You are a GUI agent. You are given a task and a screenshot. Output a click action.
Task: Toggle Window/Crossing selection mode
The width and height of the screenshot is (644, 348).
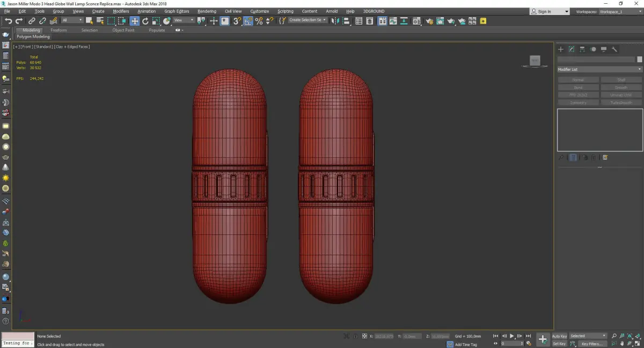[x=122, y=21]
